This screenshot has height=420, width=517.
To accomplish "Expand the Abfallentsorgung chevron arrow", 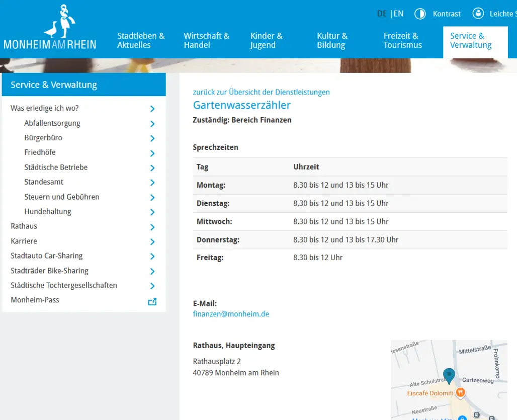I will (x=152, y=124).
